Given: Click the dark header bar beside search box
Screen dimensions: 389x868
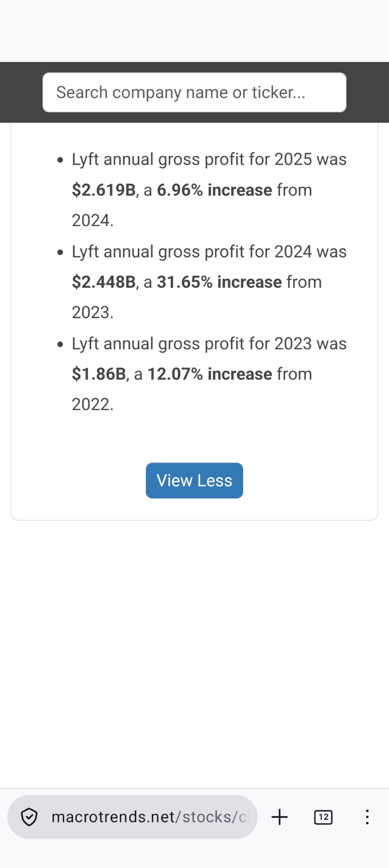Looking at the screenshot, I should click(20, 92).
